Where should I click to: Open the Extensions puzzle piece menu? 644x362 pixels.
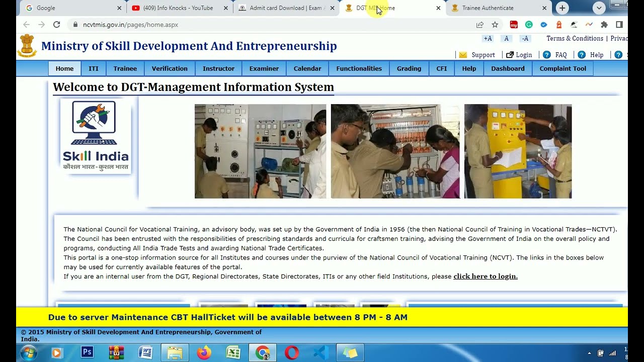pos(604,25)
